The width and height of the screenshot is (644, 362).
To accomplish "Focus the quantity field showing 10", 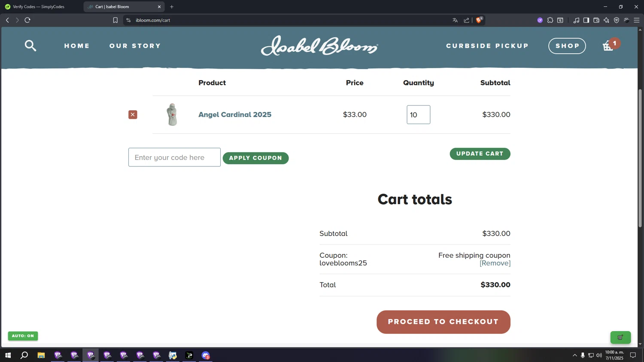I will pyautogui.click(x=419, y=115).
